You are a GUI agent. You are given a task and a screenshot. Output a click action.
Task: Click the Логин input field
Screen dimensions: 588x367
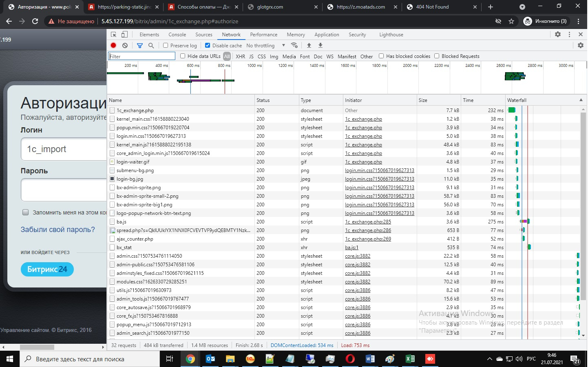[64, 149]
